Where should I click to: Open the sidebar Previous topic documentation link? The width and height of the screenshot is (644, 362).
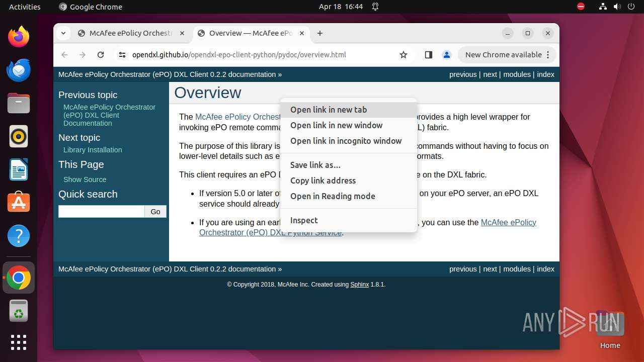109,115
